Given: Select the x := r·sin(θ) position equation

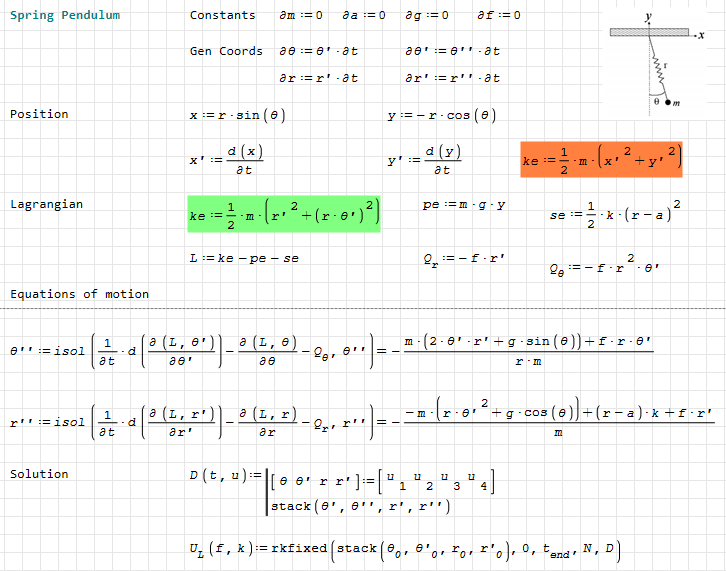Looking at the screenshot, I should pyautogui.click(x=237, y=115).
